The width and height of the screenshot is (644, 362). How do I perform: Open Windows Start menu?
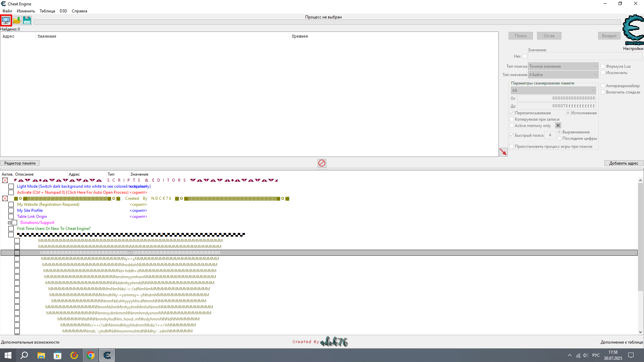8,355
